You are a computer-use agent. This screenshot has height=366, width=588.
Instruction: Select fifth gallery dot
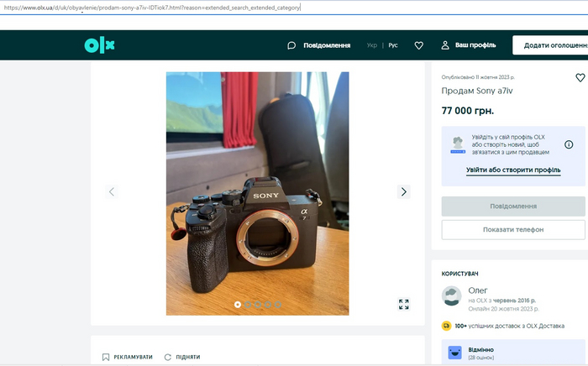tap(278, 305)
